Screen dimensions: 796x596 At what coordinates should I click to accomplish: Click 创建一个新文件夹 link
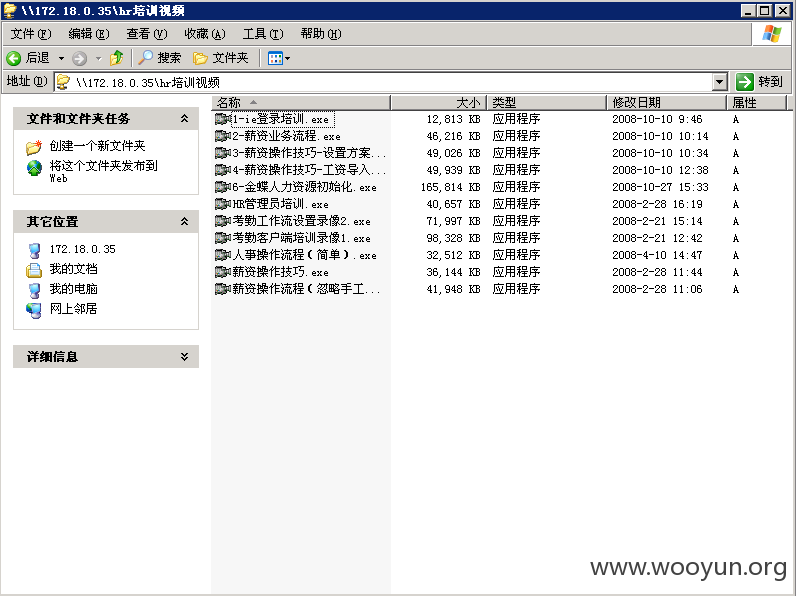click(97, 146)
